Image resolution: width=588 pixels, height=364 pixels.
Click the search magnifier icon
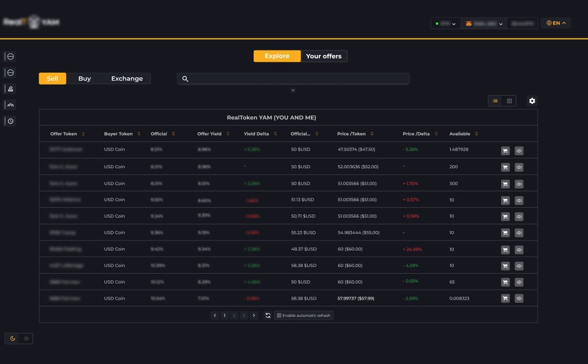[x=185, y=78]
